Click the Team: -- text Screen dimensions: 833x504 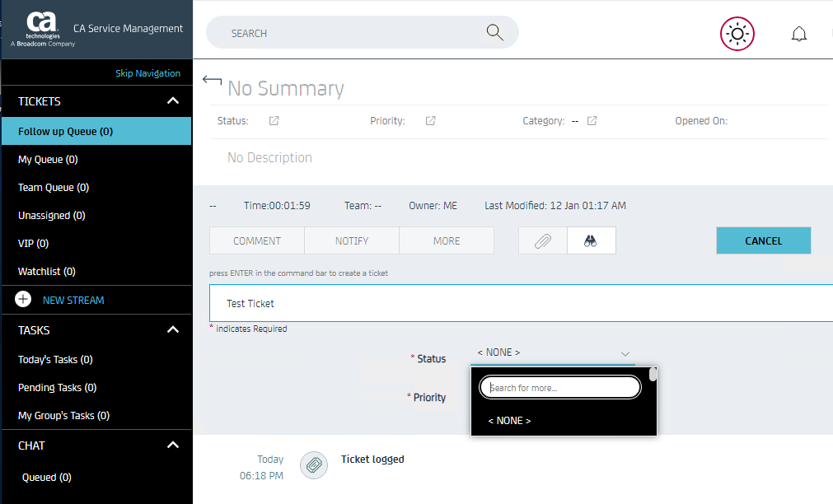click(363, 206)
